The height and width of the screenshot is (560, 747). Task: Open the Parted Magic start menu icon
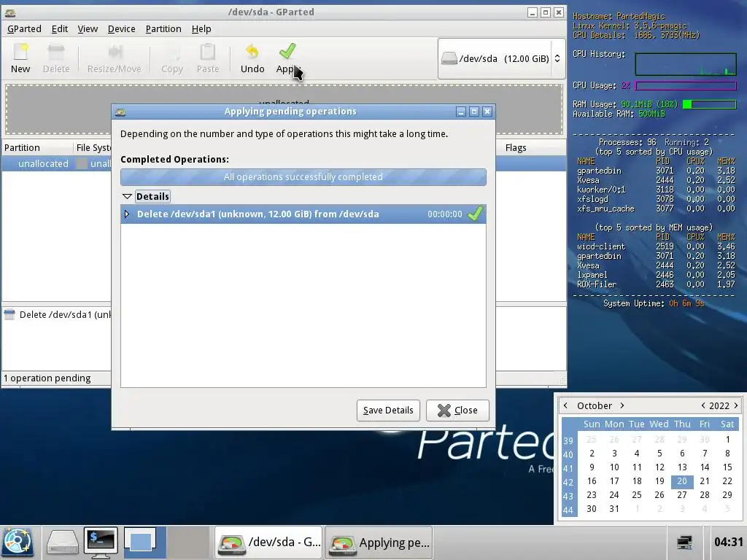18,542
